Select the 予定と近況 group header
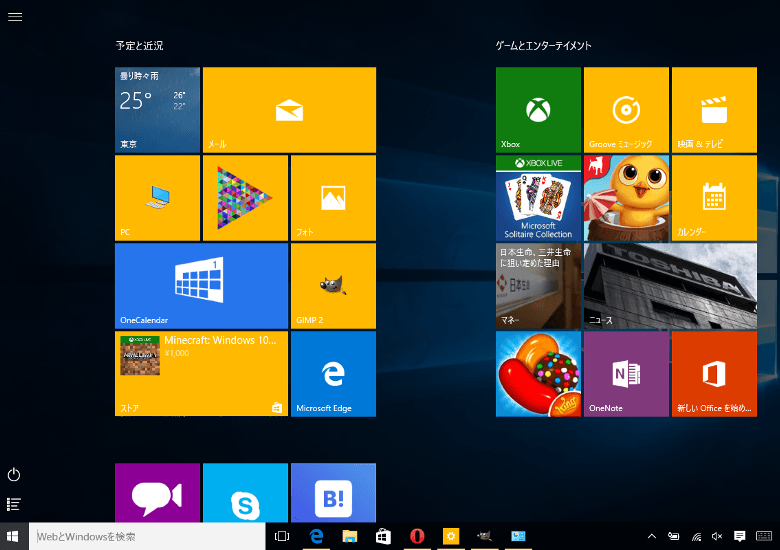The width and height of the screenshot is (780, 550). tap(139, 46)
